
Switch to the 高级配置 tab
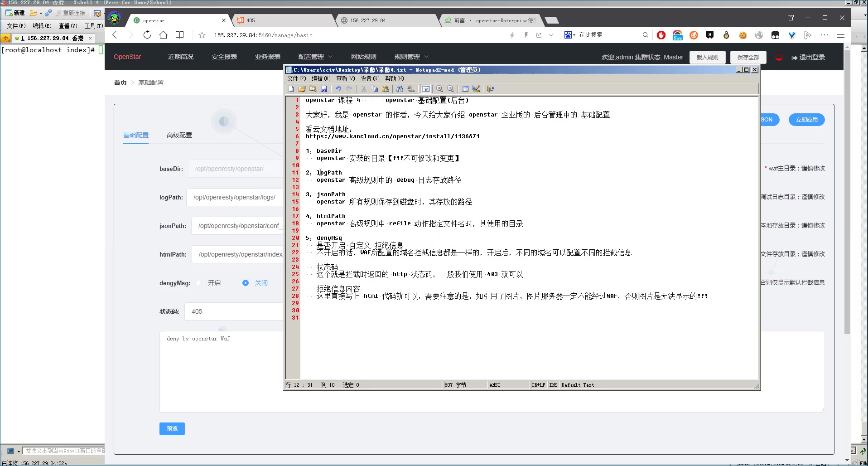[x=179, y=135]
